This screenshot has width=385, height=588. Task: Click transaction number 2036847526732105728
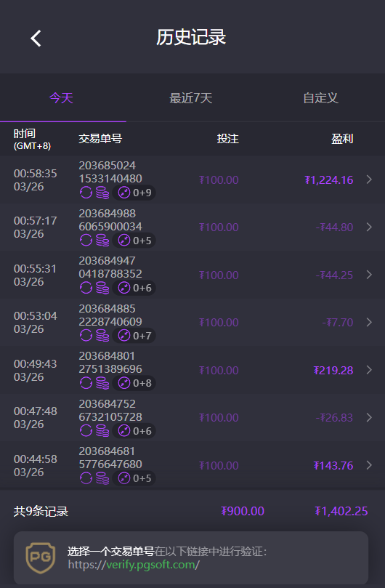[x=110, y=410]
